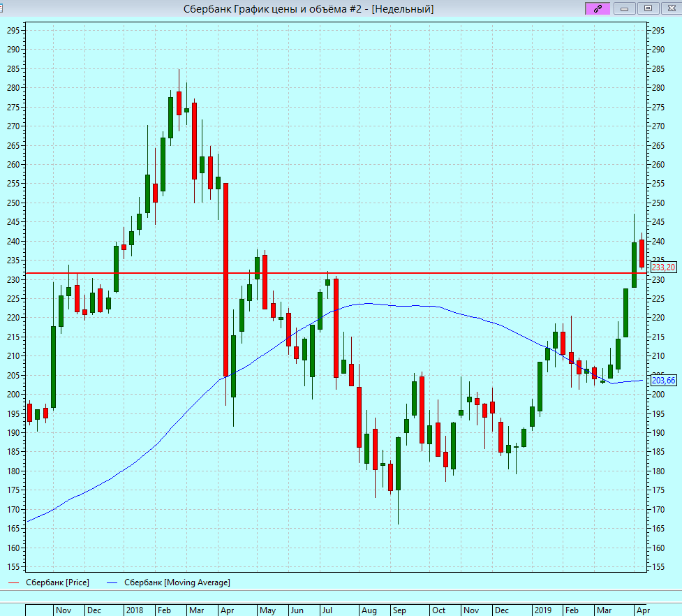The image size is (682, 616).
Task: Click the Dec label left of 2018
Action: [x=94, y=610]
